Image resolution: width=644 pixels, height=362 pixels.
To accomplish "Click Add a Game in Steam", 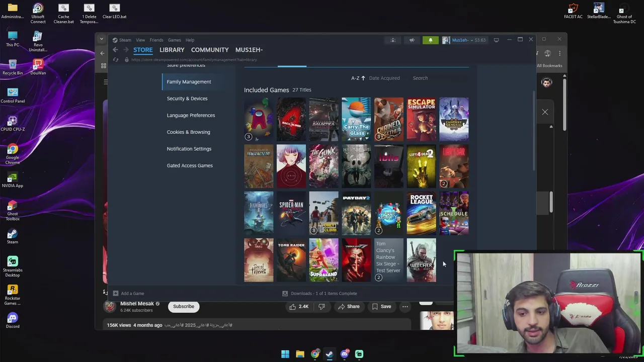I will (128, 294).
